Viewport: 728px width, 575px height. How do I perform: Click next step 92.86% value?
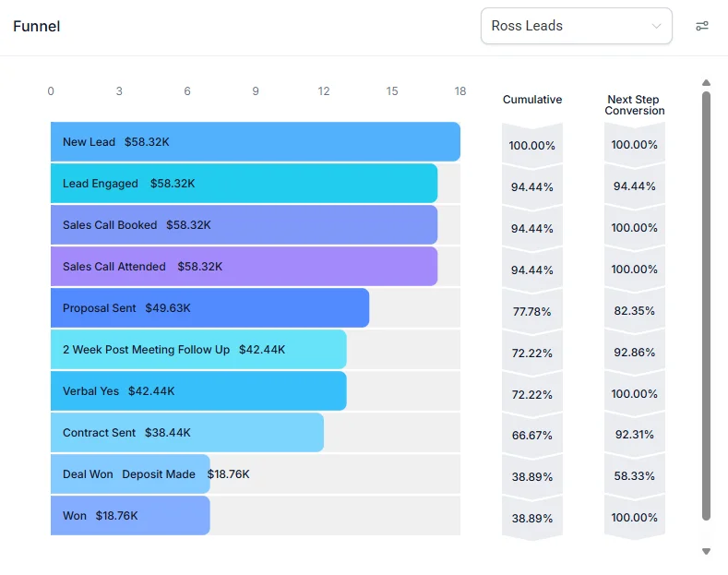634,352
